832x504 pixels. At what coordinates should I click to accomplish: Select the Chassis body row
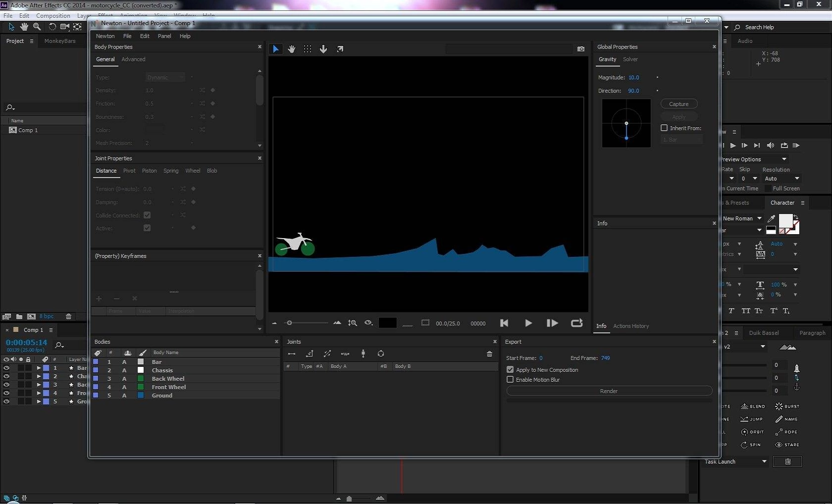(186, 370)
